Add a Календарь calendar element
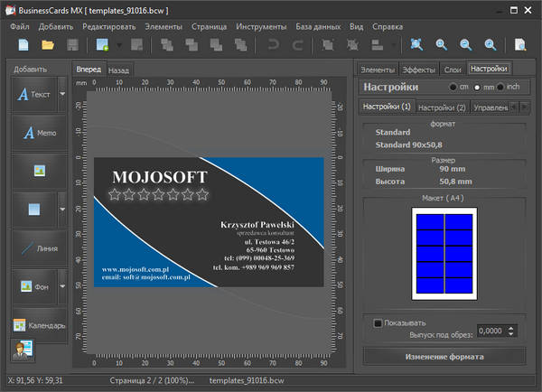 tap(40, 325)
